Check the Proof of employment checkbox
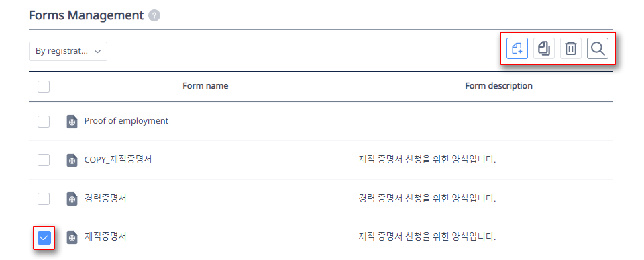 pos(44,122)
